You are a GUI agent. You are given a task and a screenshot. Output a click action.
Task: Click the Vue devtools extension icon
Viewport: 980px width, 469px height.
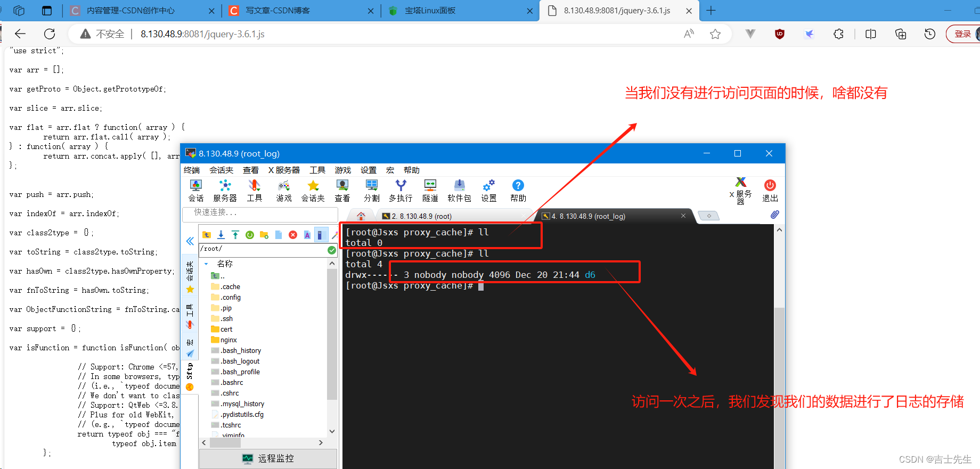click(750, 34)
